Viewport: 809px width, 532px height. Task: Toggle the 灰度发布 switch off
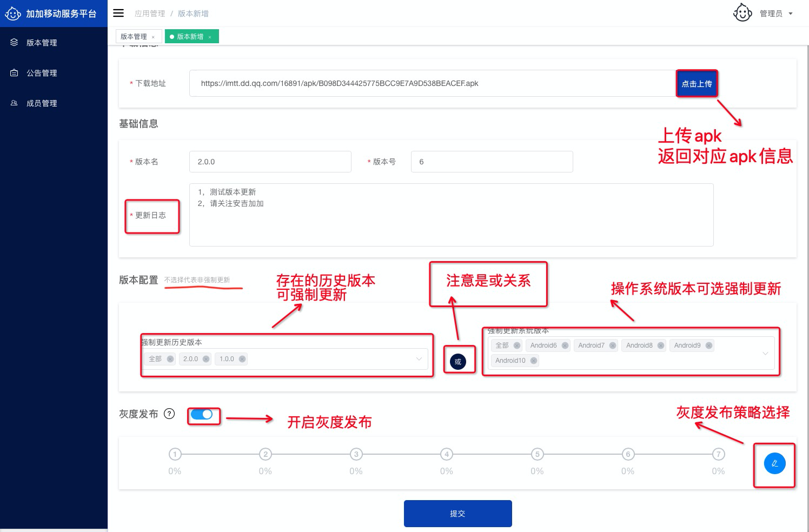click(x=202, y=414)
